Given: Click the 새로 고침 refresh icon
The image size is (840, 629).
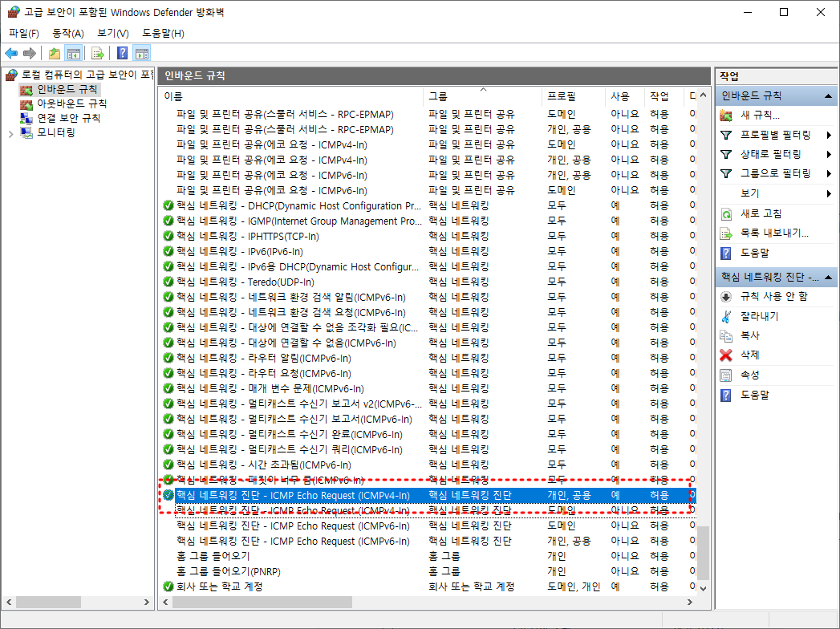Looking at the screenshot, I should [x=726, y=213].
